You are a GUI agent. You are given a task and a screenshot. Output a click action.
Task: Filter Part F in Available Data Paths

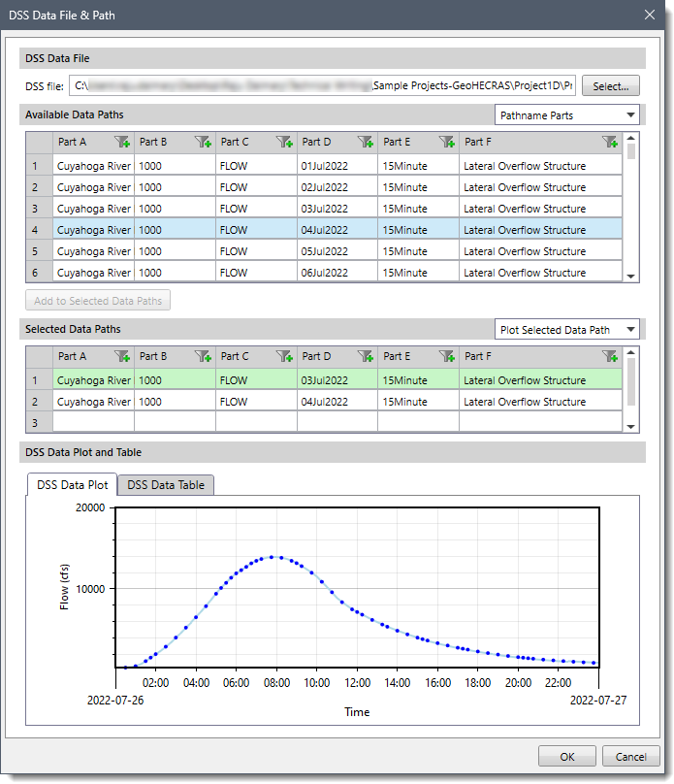pos(610,142)
